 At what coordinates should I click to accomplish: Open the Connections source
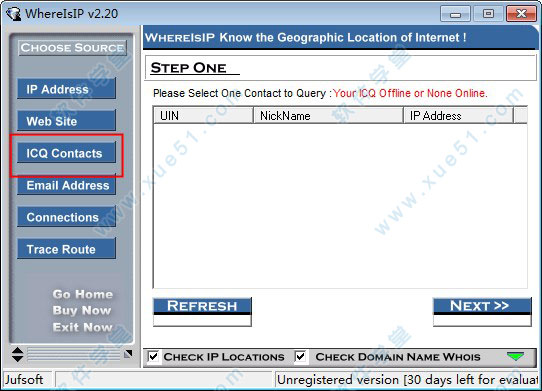[x=66, y=217]
